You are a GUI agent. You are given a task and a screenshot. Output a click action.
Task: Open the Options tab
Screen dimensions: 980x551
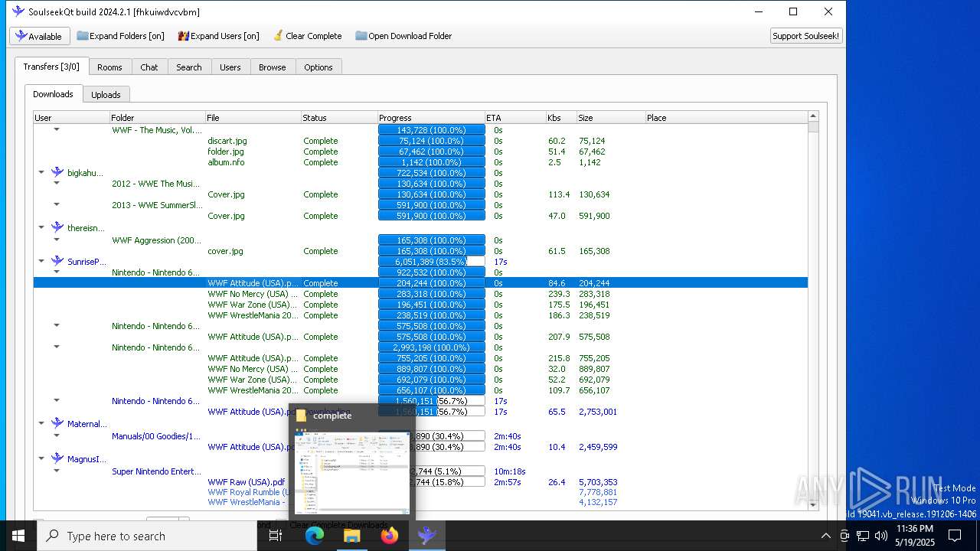pyautogui.click(x=318, y=67)
